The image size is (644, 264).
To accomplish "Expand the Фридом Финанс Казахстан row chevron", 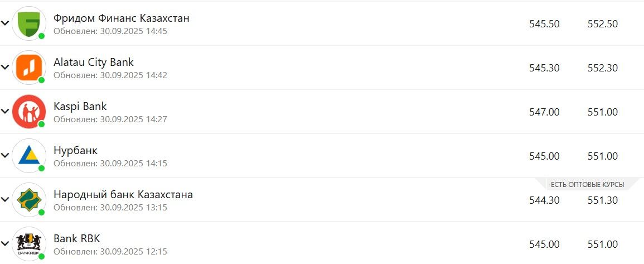I will pyautogui.click(x=5, y=23).
